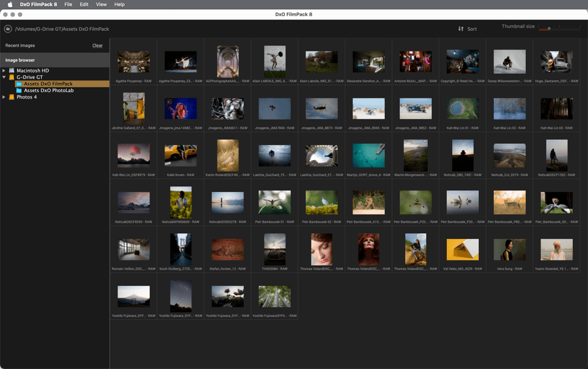588x369 pixels.
Task: Select the Kalel Koven yellow taxi thumbnail
Action: coord(180,155)
